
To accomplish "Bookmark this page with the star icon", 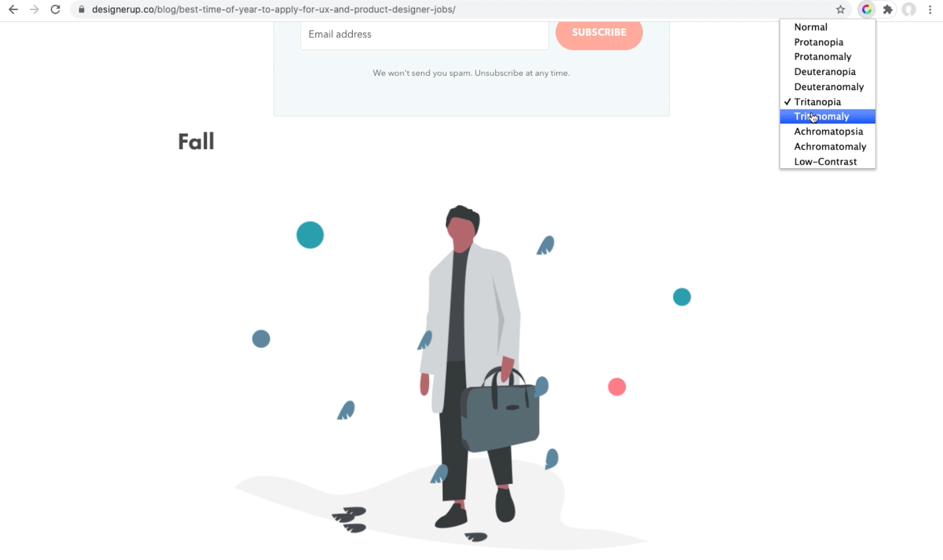I will click(x=840, y=9).
